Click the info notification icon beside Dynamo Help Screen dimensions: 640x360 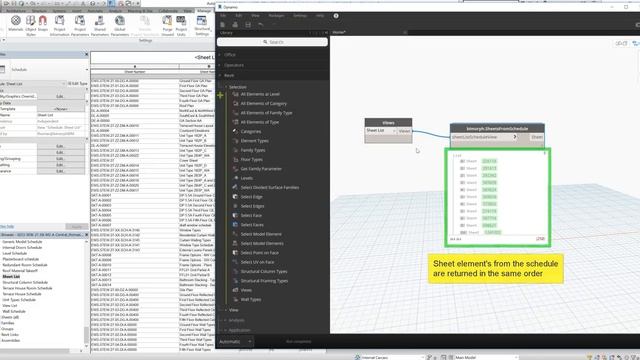coord(336,16)
